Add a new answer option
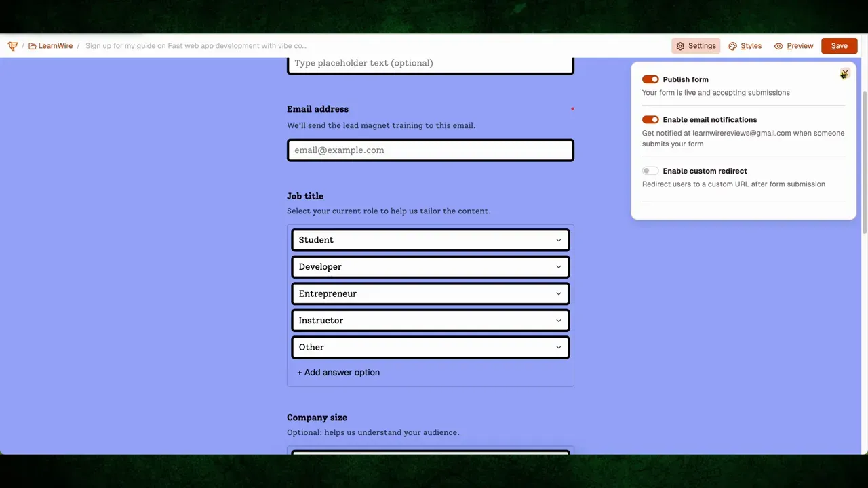Image resolution: width=868 pixels, height=488 pixels. (338, 372)
